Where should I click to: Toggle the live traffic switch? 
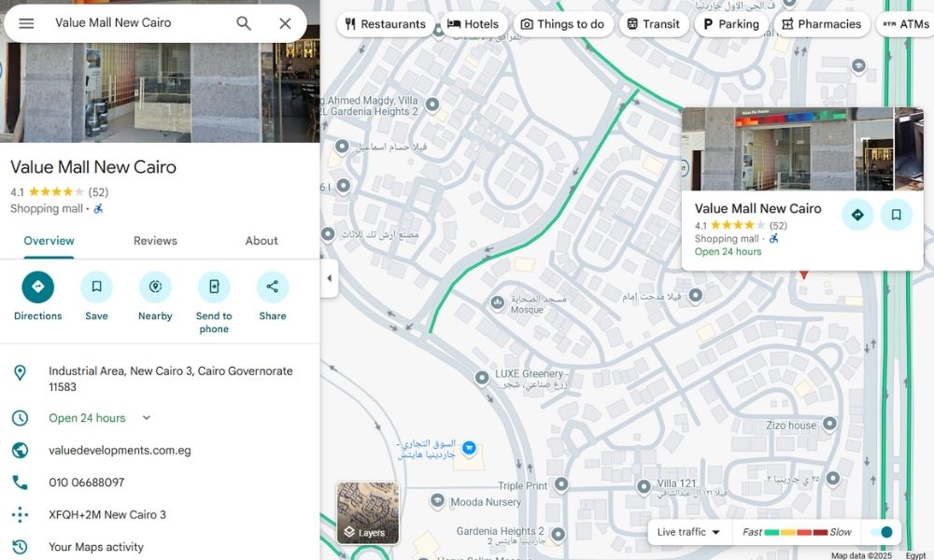[x=880, y=532]
